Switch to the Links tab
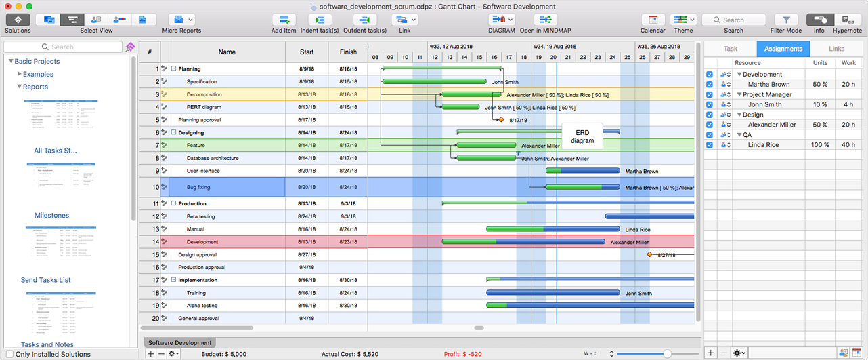Image resolution: width=868 pixels, height=360 pixels. pos(836,49)
